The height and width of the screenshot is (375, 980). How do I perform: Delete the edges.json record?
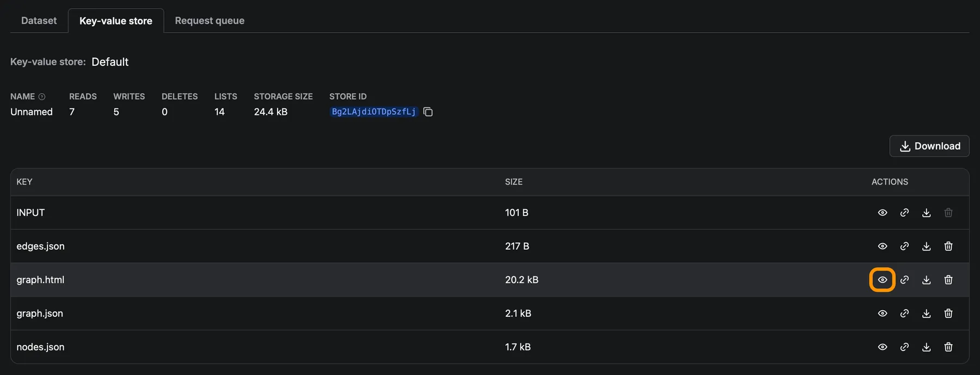pos(948,246)
